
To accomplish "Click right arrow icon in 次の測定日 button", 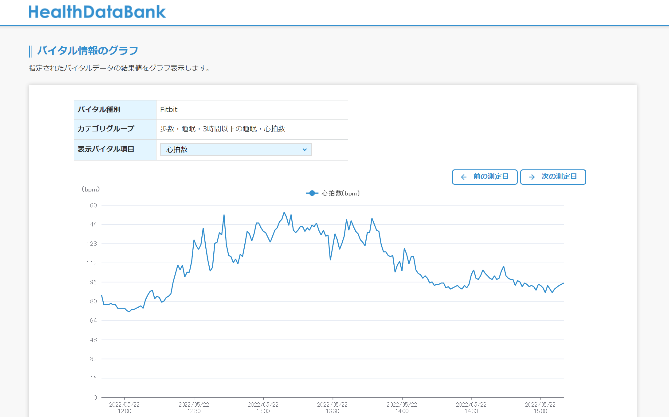I will click(x=531, y=177).
